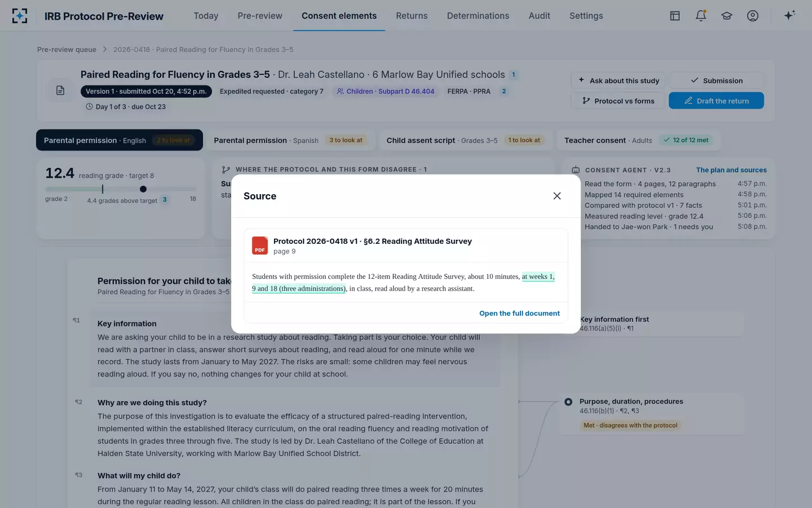
Task: Click the badge after Marlow Bay Unified schools
Action: (513, 75)
